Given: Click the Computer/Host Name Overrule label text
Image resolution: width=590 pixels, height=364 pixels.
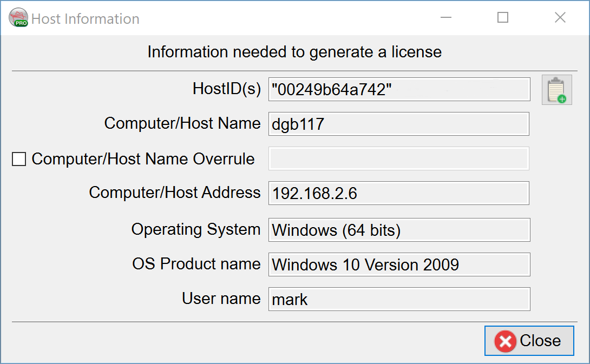Looking at the screenshot, I should click(143, 159).
